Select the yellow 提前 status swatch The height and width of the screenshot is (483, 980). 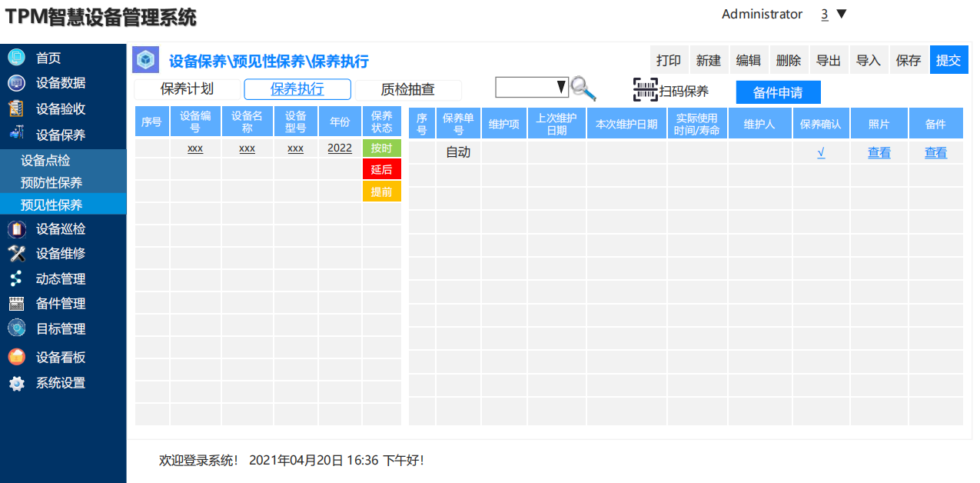click(382, 192)
